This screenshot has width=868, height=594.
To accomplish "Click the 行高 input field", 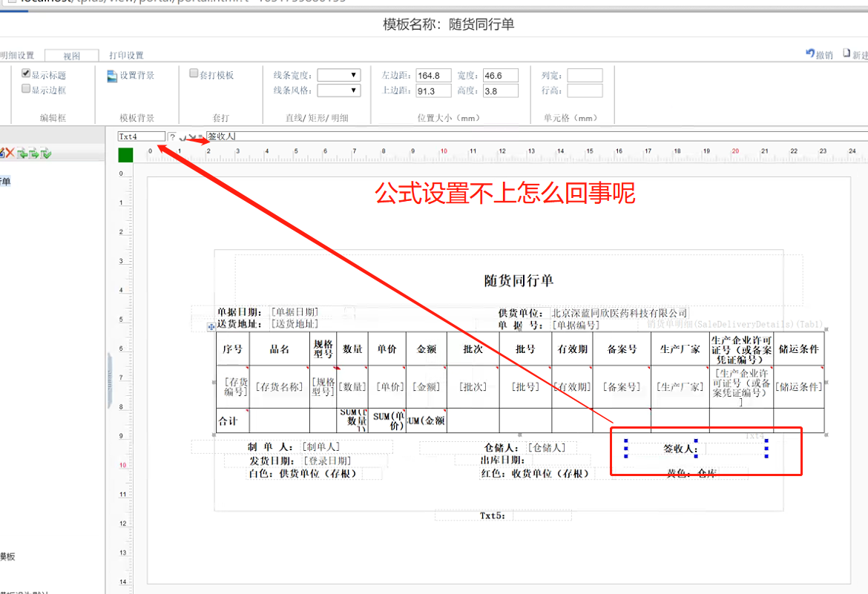I will (x=585, y=90).
